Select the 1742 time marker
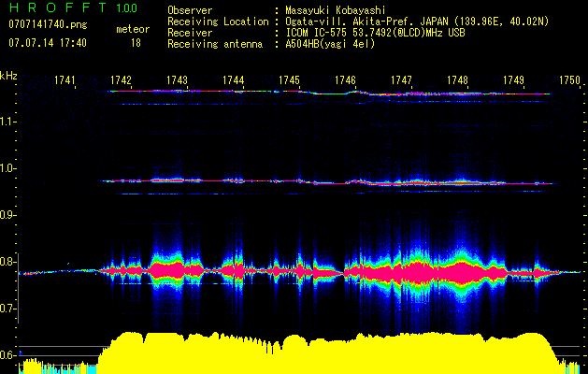588x374 pixels. (x=122, y=80)
